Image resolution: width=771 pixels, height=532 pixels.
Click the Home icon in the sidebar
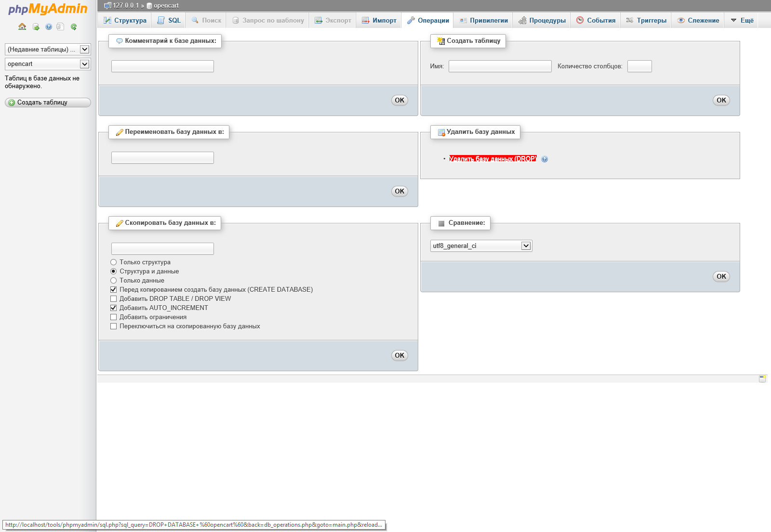[22, 27]
